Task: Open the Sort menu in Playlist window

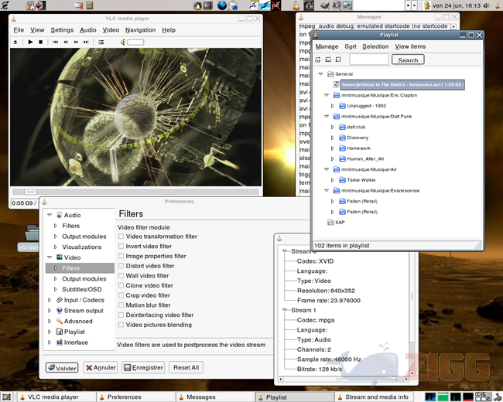Action: pyautogui.click(x=350, y=47)
